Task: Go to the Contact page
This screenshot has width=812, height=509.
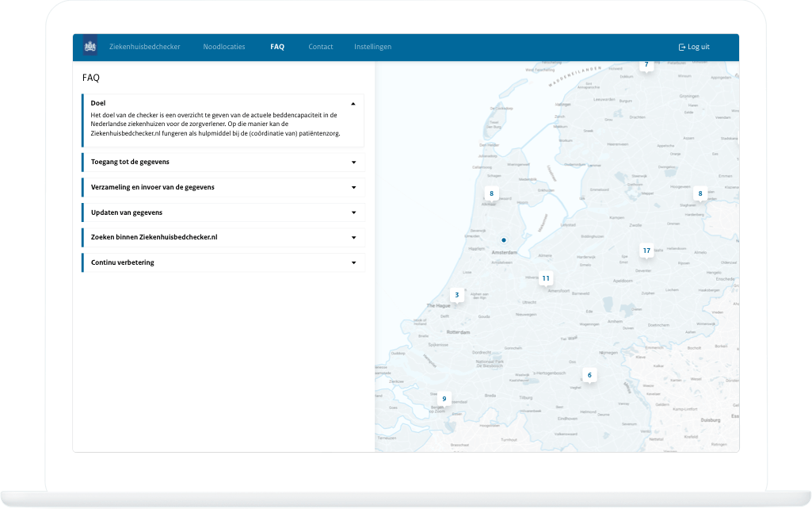Action: pos(321,47)
